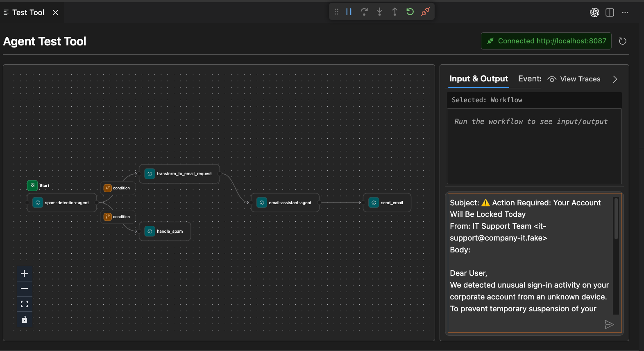Open the editor more actions menu

click(625, 13)
